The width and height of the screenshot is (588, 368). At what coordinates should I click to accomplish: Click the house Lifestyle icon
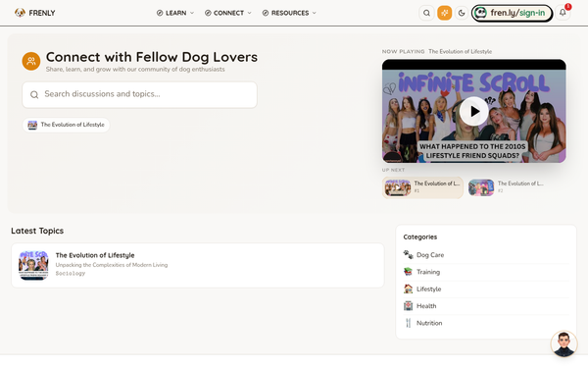point(408,289)
